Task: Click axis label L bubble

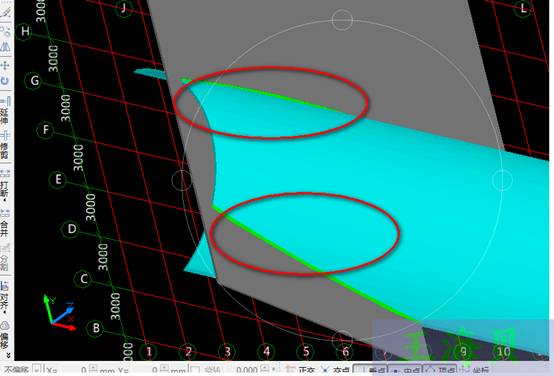Action: pyautogui.click(x=523, y=8)
